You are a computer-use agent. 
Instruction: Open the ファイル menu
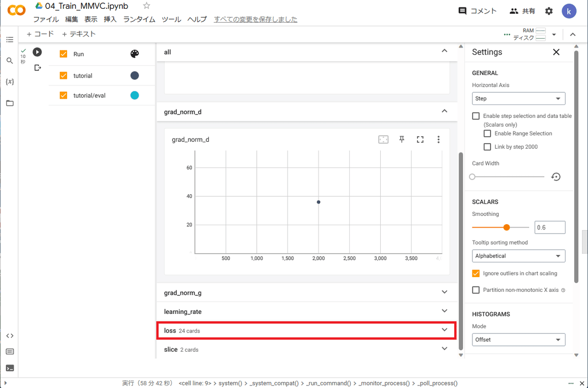pyautogui.click(x=46, y=20)
